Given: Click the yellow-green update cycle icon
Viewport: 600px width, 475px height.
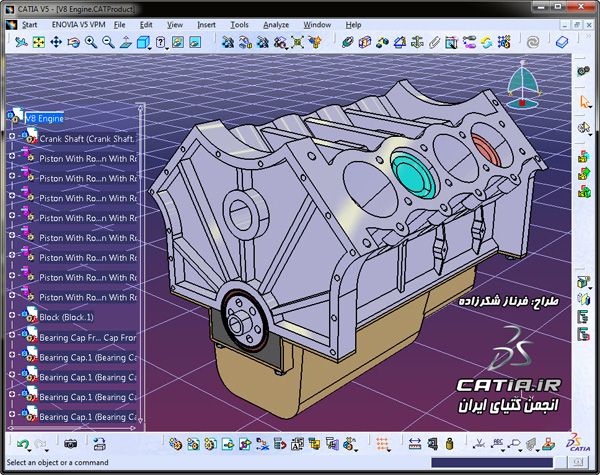Looking at the screenshot, I should tap(487, 42).
